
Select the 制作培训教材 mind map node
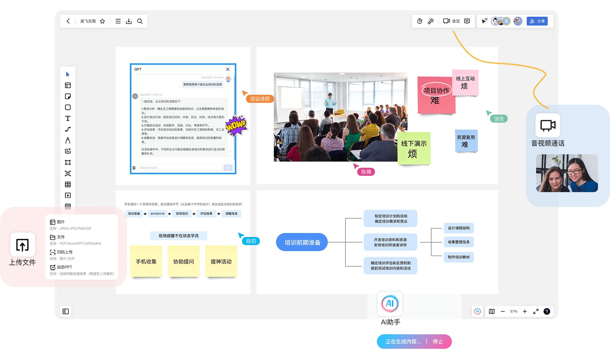point(459,257)
